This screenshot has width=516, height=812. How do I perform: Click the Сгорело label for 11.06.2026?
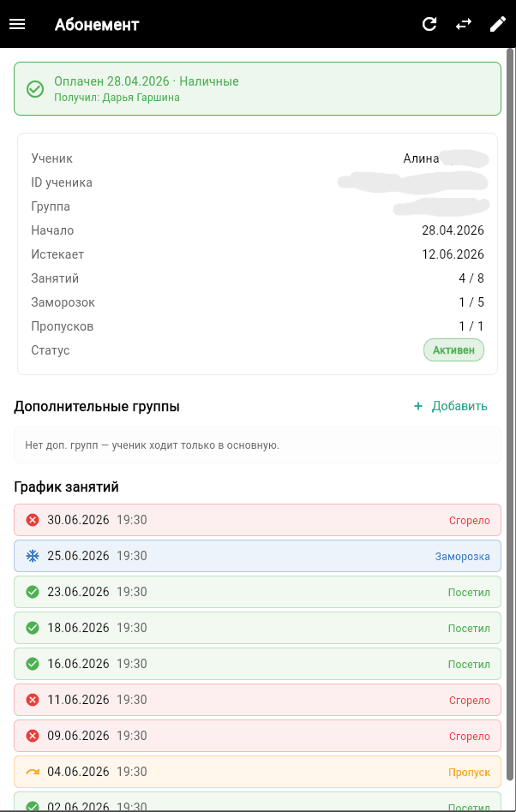(470, 700)
